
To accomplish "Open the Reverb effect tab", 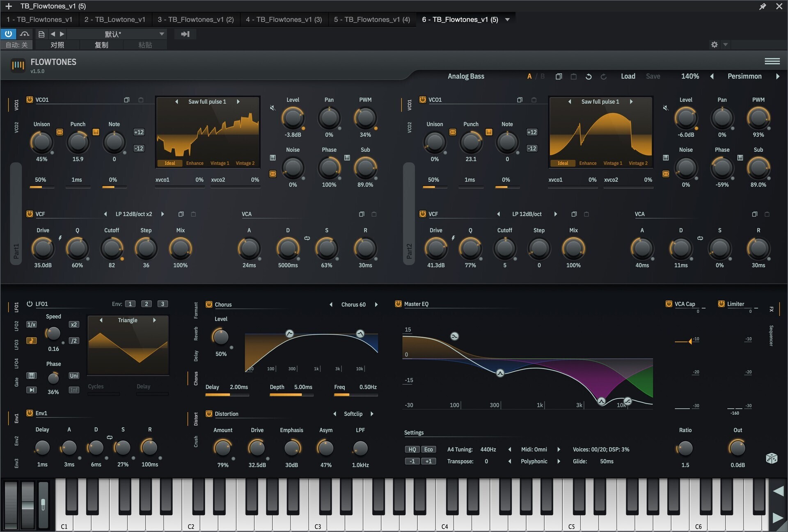I will coord(196,333).
